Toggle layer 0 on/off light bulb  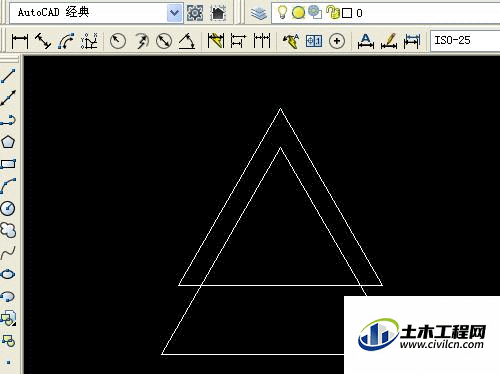(x=282, y=13)
